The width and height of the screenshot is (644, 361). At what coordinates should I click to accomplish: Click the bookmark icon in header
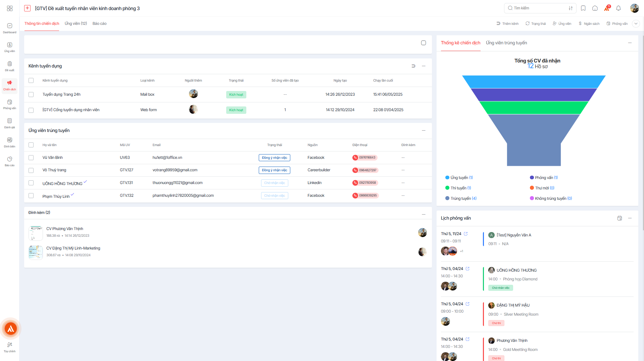(583, 8)
